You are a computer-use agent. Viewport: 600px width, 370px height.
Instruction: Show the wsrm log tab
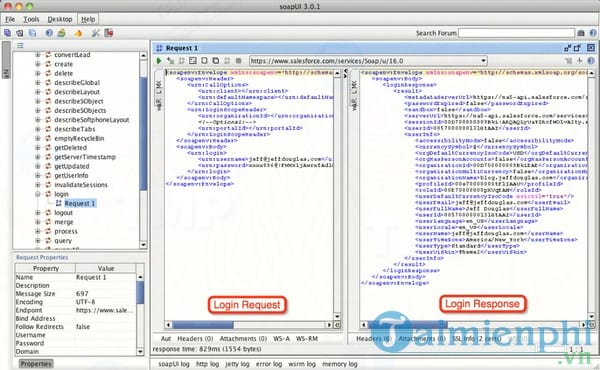coord(302,364)
